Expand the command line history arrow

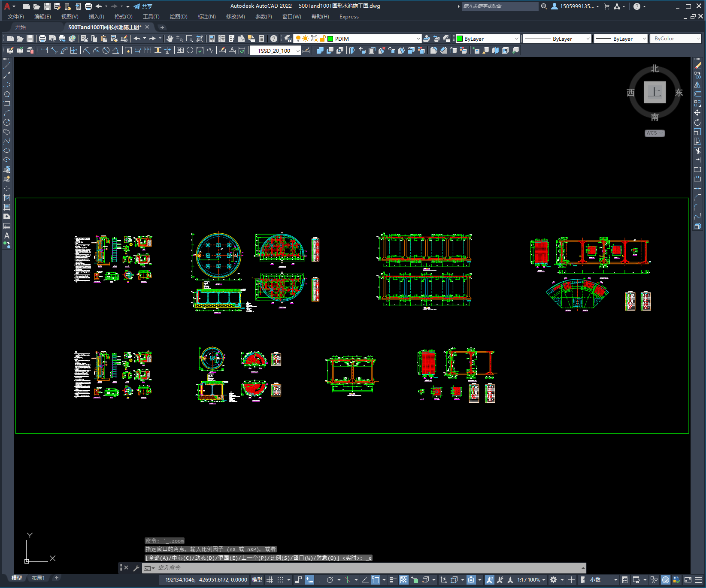point(583,568)
